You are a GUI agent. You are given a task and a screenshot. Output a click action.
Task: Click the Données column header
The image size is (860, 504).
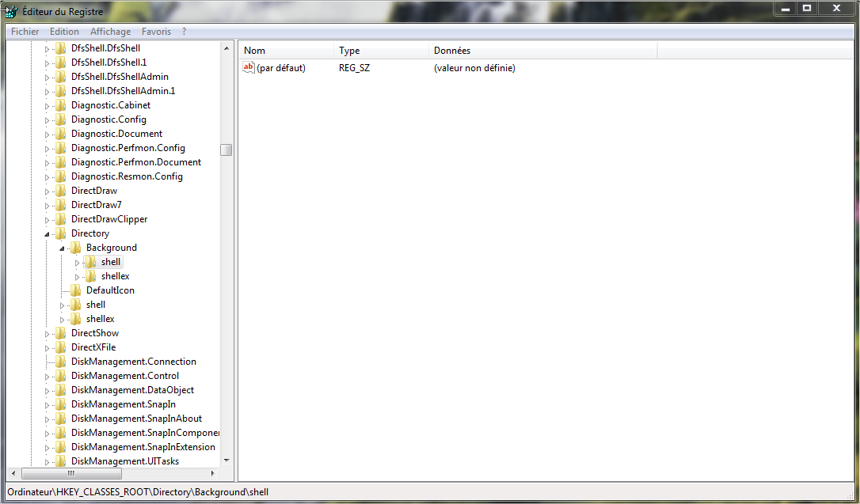pyautogui.click(x=542, y=51)
